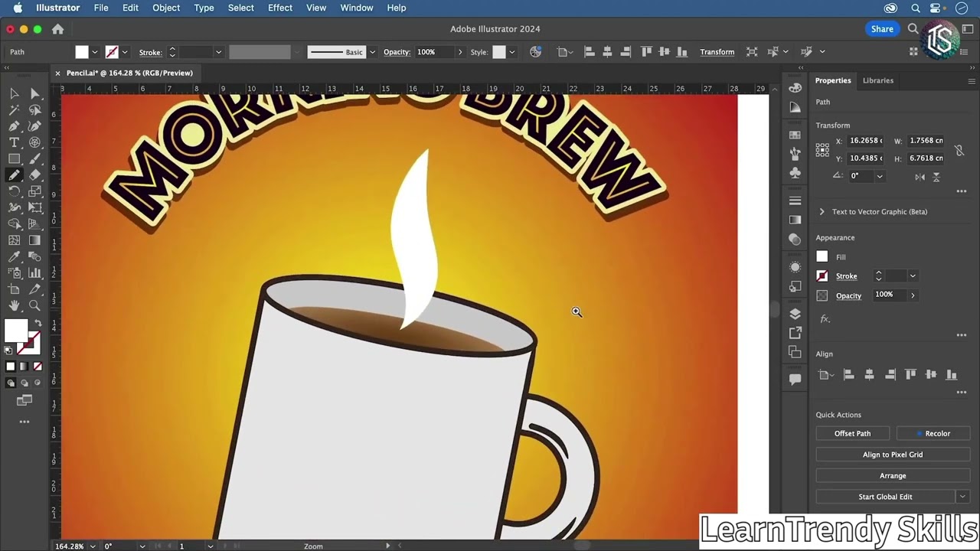The width and height of the screenshot is (980, 551).
Task: Select the Type tool
Action: pos(14,142)
